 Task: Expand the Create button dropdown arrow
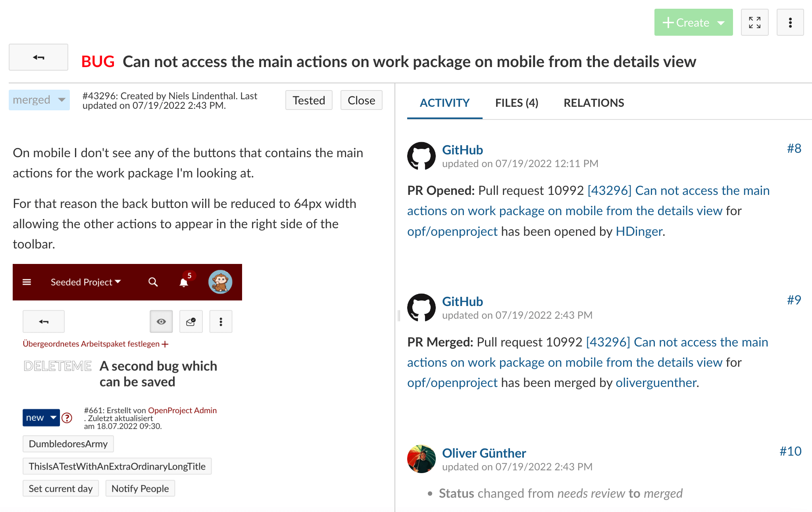click(720, 23)
